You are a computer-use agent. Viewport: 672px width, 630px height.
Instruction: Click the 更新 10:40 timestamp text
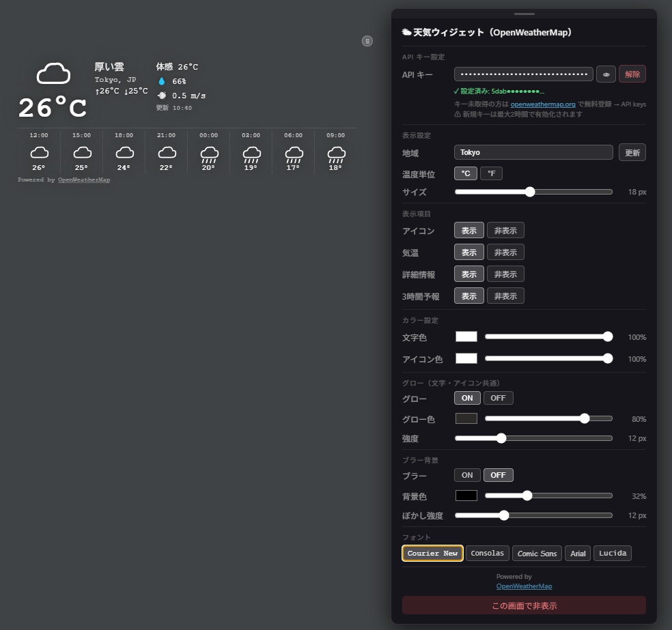point(174,108)
